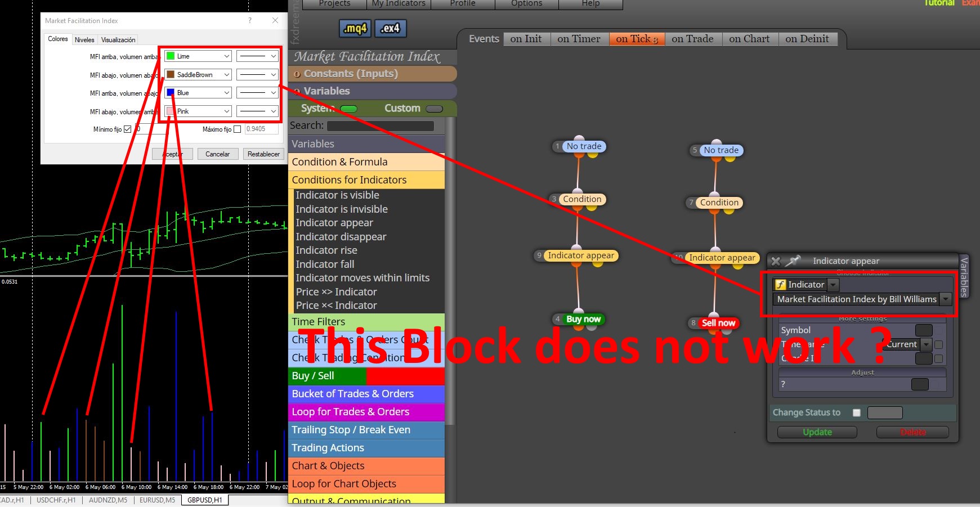Screen dimensions: 980x507
Task: Click in the blocks Search field
Action: [x=381, y=126]
